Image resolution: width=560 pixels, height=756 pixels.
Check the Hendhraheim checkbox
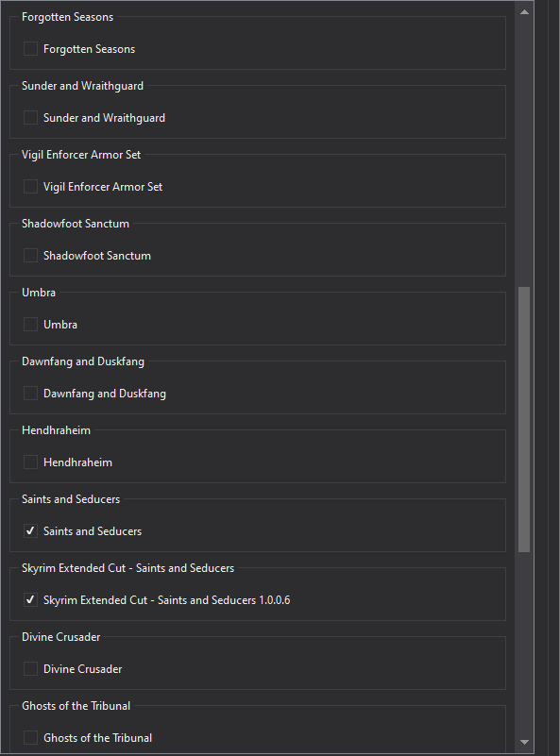[30, 462]
